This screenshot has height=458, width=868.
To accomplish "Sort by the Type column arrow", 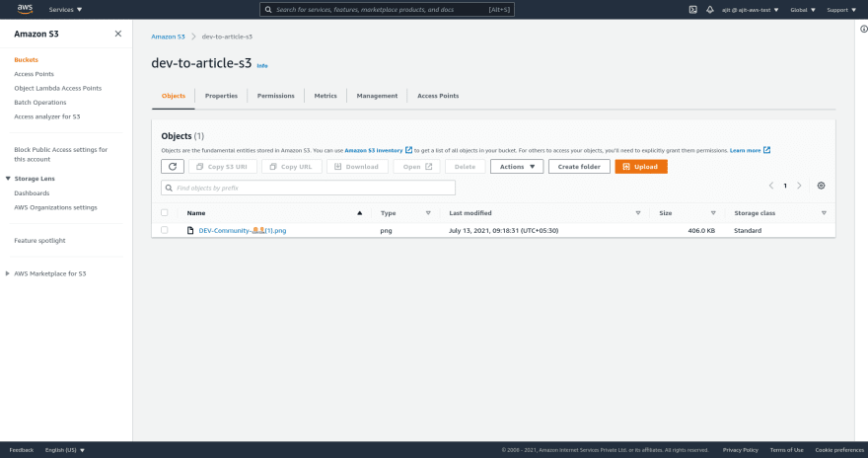I will 428,213.
